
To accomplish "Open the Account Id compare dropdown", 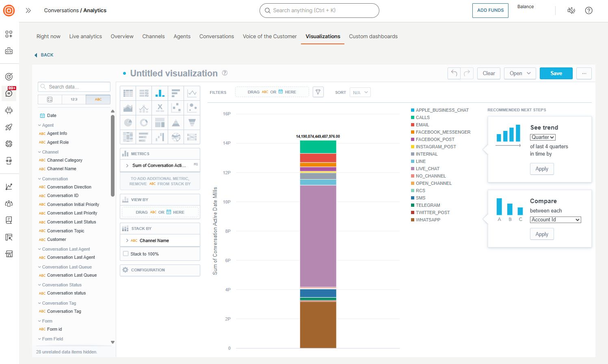I will (x=555, y=219).
